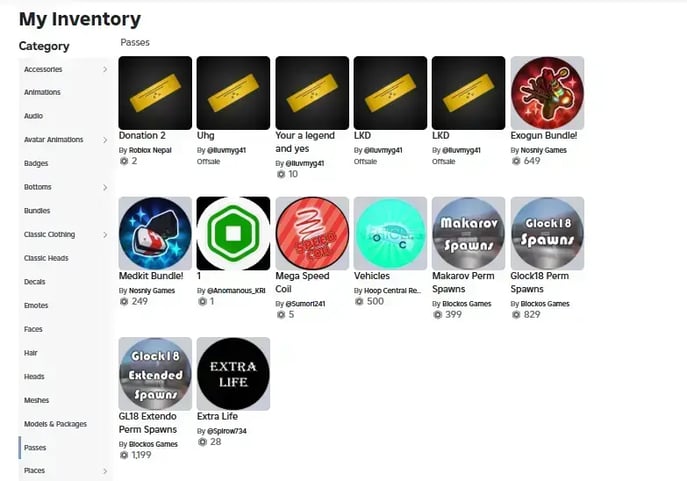
Task: Open the Medkit Bundle pass icon
Action: tap(155, 233)
